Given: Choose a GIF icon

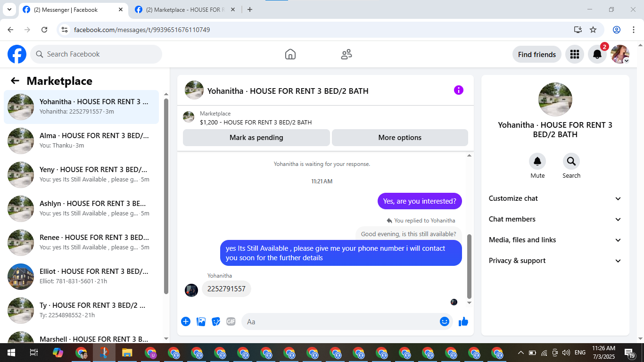Looking at the screenshot, I should point(231,321).
